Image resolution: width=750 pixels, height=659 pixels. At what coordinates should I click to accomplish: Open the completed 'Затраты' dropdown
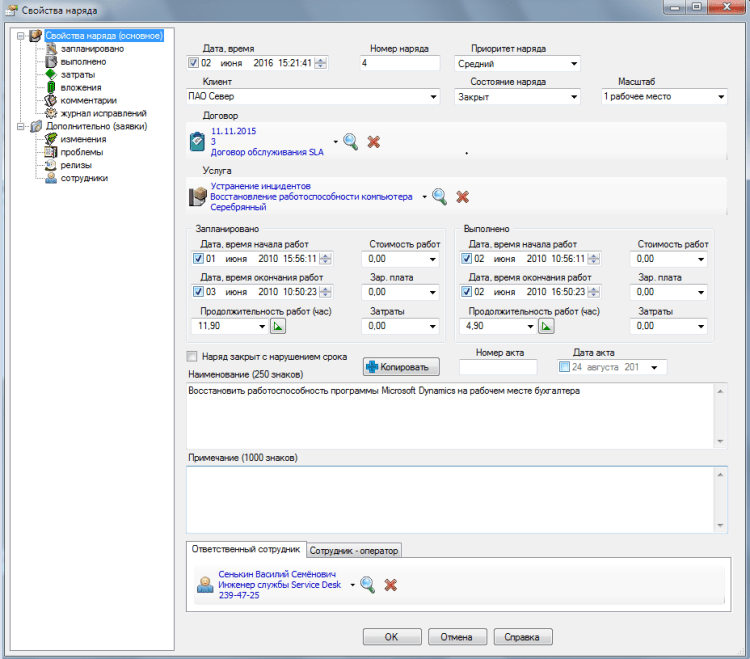coord(701,326)
